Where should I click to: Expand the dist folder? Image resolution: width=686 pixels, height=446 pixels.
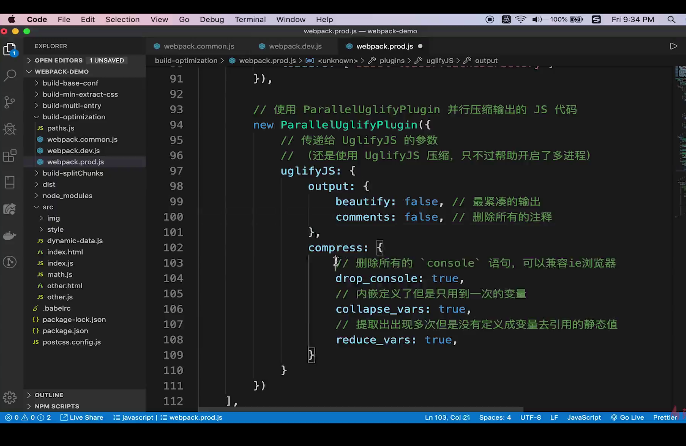(85, 184)
